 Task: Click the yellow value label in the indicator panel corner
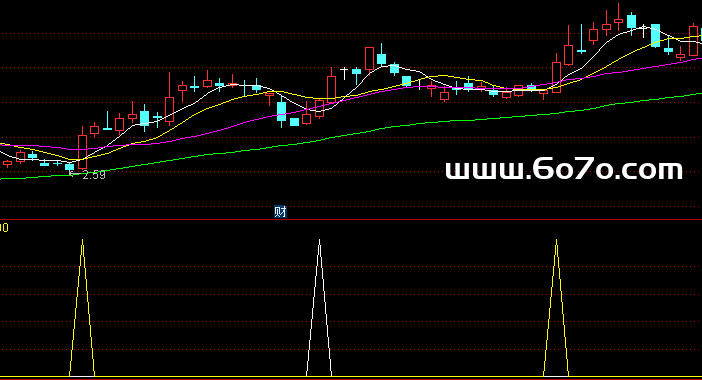4,228
